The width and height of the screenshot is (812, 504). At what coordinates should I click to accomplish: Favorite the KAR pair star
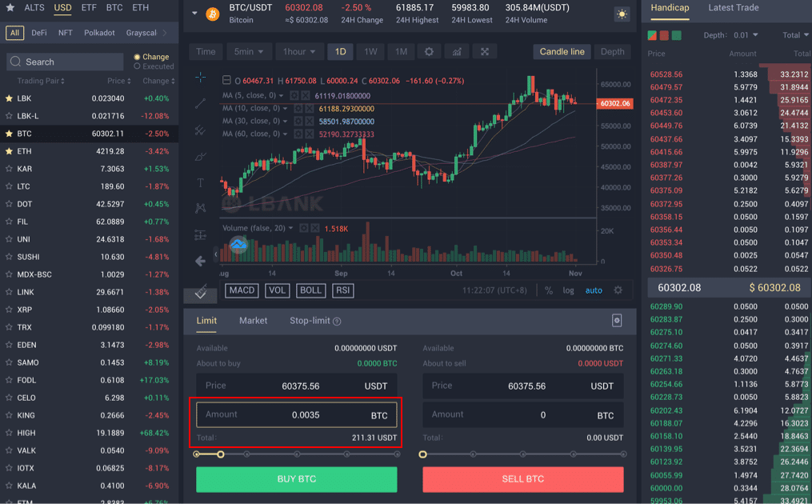coord(9,169)
